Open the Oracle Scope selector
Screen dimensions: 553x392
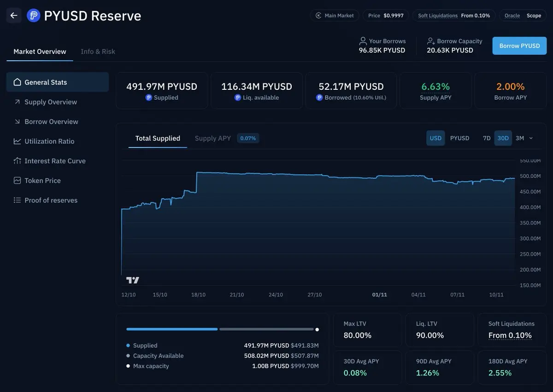(523, 16)
